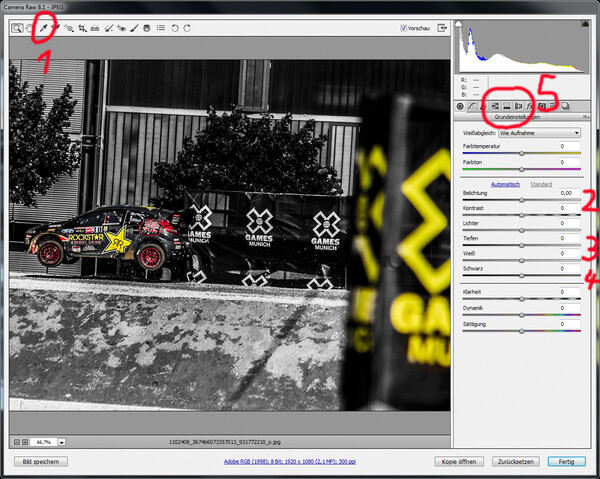Image resolution: width=600 pixels, height=479 pixels.
Task: Click the Kontrast value field
Action: (569, 208)
